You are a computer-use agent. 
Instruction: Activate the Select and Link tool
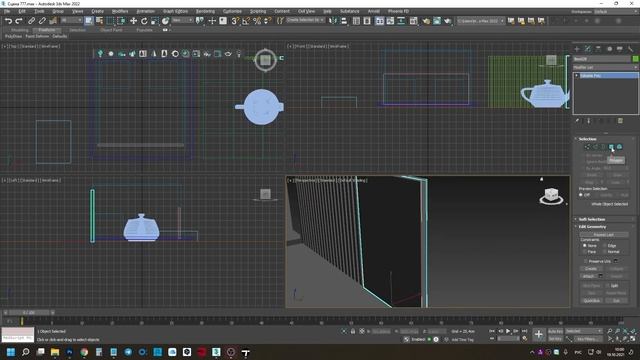[31, 21]
